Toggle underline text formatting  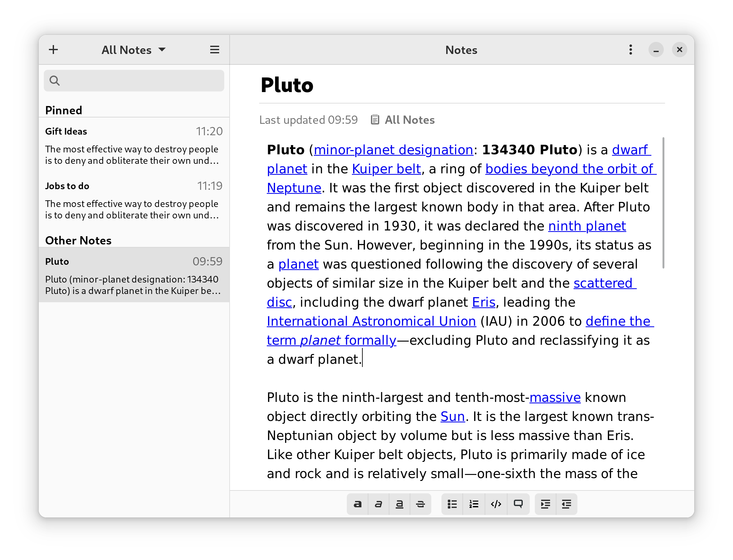400,504
